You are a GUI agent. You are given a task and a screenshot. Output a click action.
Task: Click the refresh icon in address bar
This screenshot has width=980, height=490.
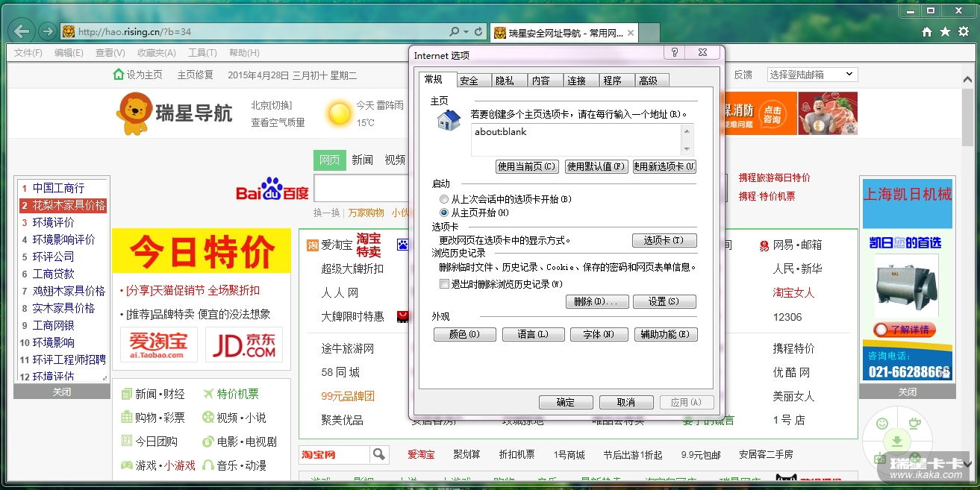coord(478,32)
